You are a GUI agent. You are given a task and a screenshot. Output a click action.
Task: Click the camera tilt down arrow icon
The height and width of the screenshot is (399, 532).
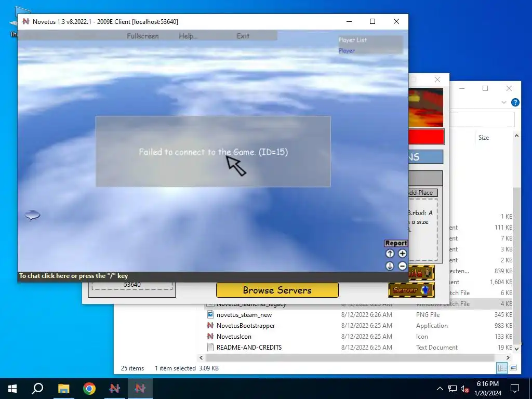click(x=390, y=266)
